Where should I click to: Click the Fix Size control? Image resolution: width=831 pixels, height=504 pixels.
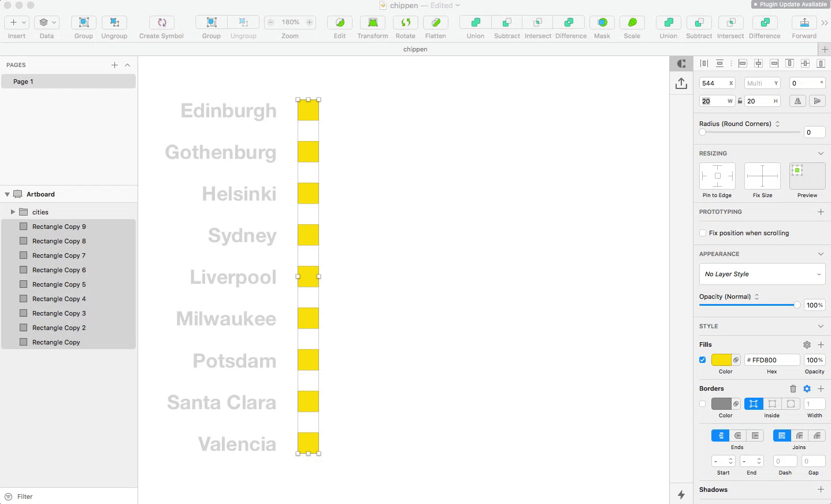click(x=762, y=176)
